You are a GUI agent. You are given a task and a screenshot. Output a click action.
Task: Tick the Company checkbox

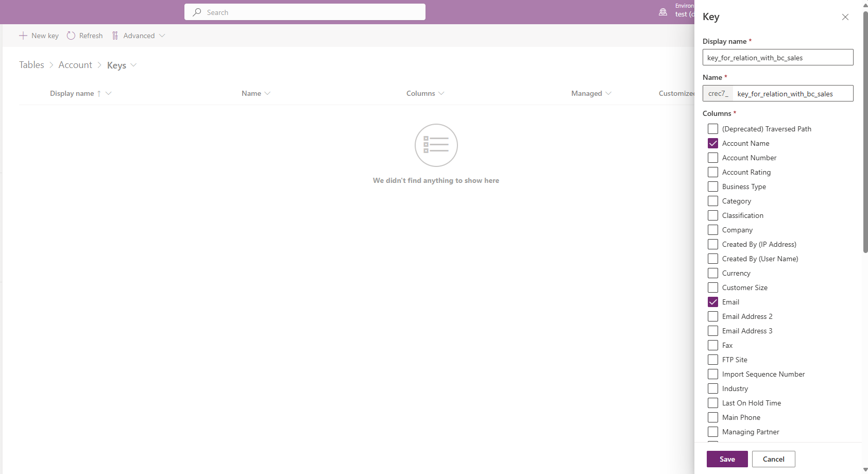[713, 230]
